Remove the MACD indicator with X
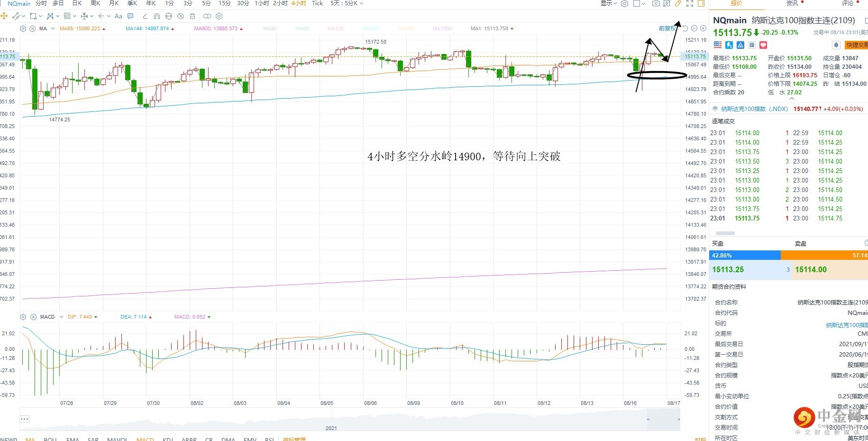The height and width of the screenshot is (441, 868). 33,317
